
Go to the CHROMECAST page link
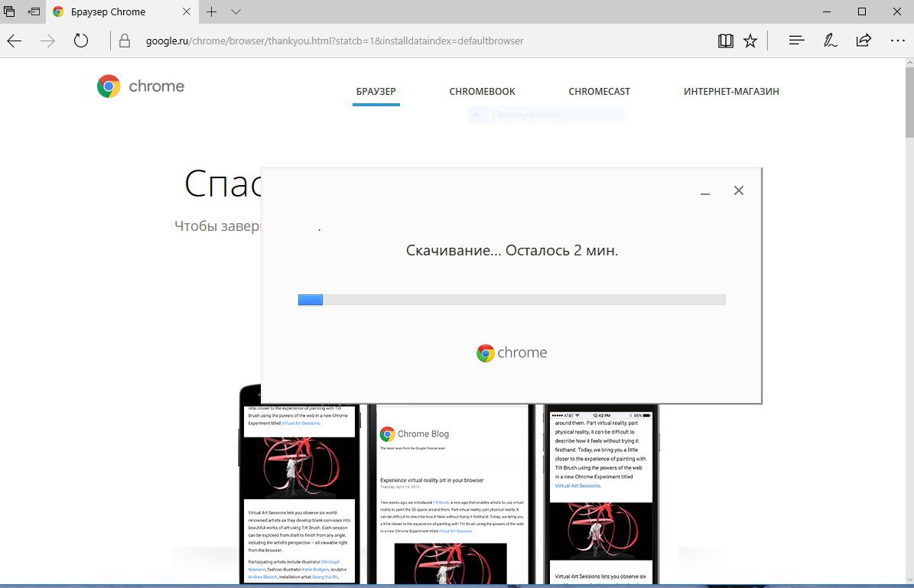[599, 92]
